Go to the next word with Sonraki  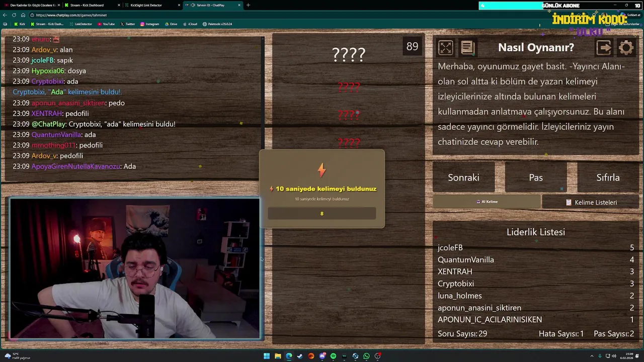point(463,177)
